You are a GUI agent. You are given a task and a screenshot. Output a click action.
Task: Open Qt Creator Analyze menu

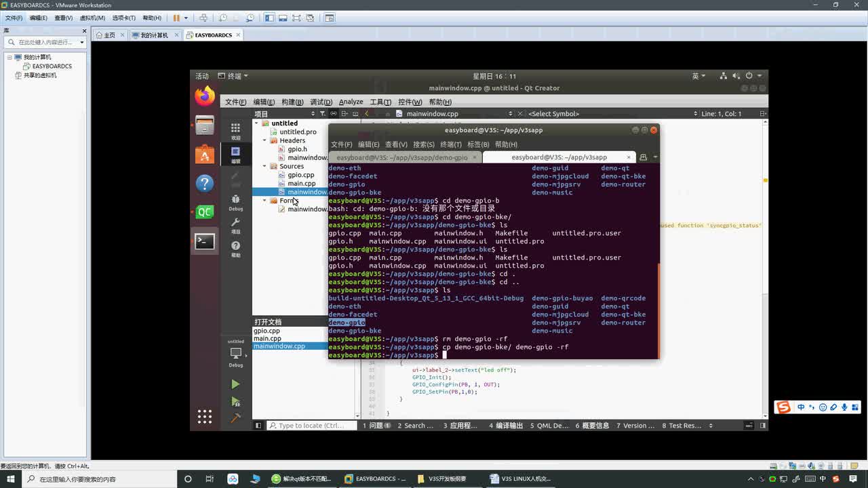coord(351,102)
